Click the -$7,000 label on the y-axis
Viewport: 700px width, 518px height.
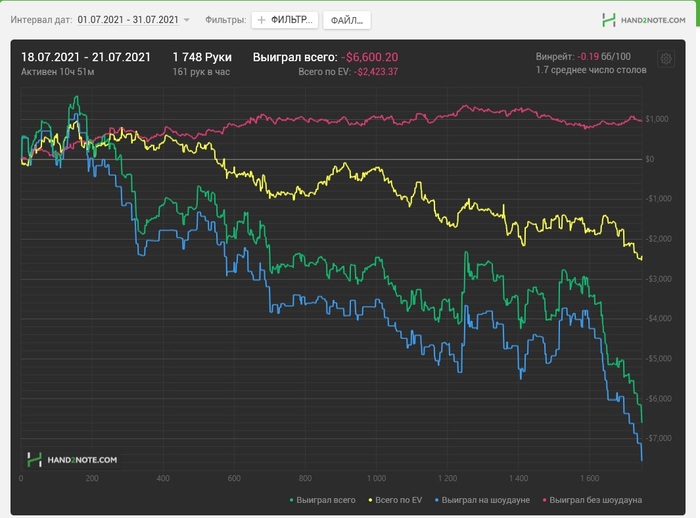pos(658,439)
